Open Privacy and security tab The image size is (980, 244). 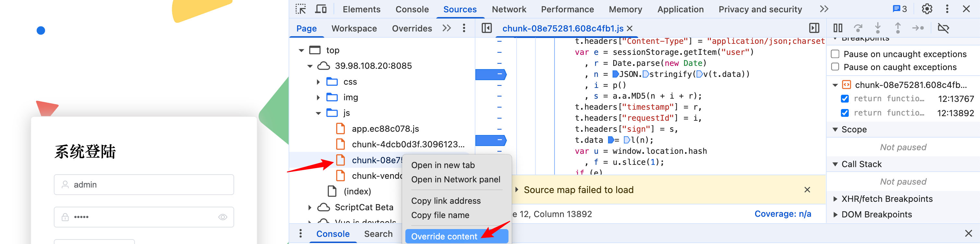point(760,9)
